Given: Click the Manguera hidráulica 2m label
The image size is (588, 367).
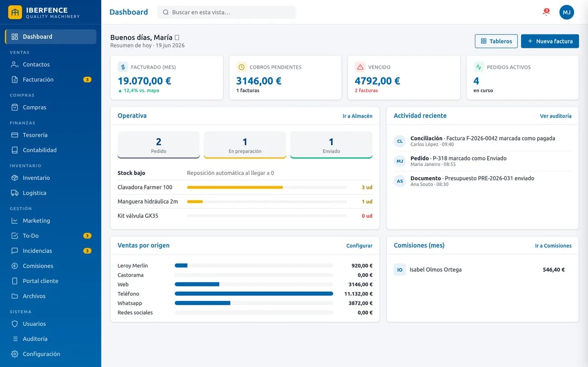Looking at the screenshot, I should coord(147,202).
